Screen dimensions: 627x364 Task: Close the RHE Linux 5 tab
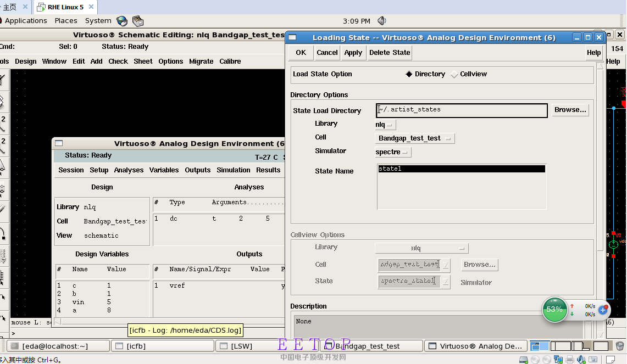[91, 7]
